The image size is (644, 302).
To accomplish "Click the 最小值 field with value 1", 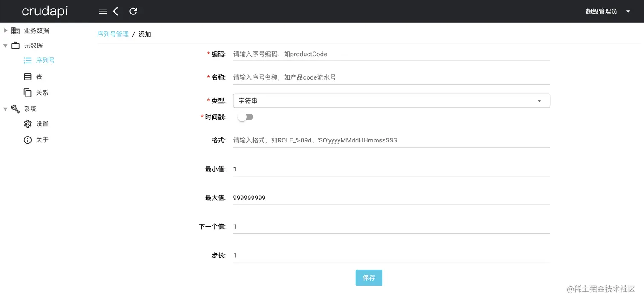I will [391, 169].
